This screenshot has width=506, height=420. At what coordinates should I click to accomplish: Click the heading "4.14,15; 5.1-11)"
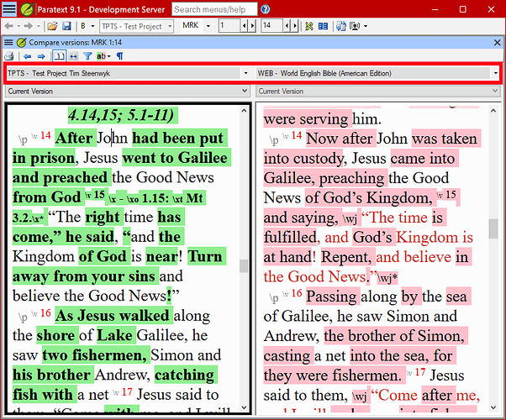click(121, 115)
